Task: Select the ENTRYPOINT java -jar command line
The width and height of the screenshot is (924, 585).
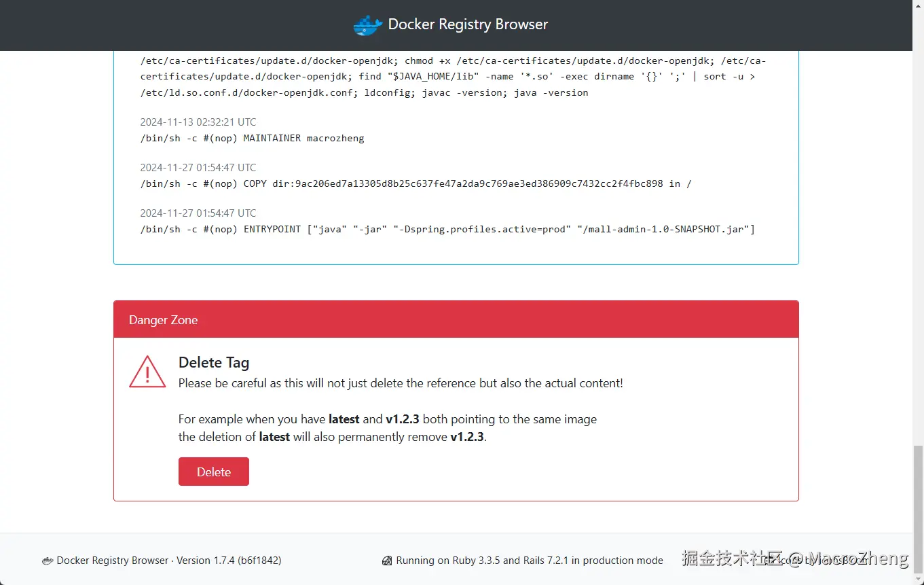Action: pyautogui.click(x=448, y=229)
